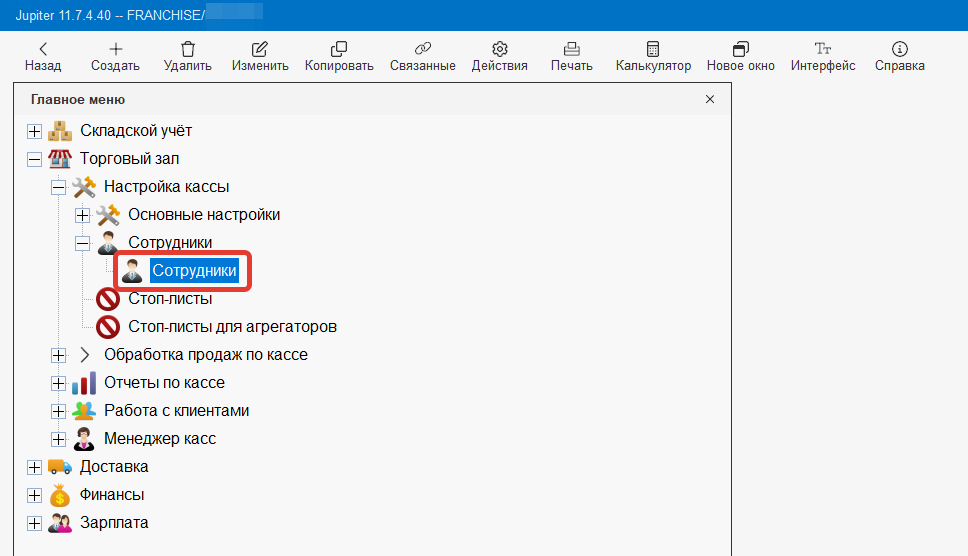
Task: Click the Менеджер касс tree entry
Action: (159, 439)
